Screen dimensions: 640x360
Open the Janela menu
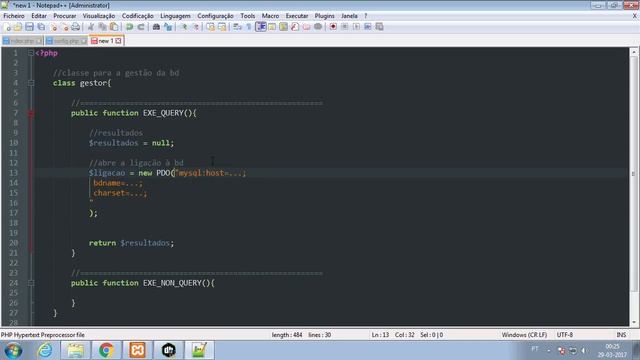click(349, 16)
